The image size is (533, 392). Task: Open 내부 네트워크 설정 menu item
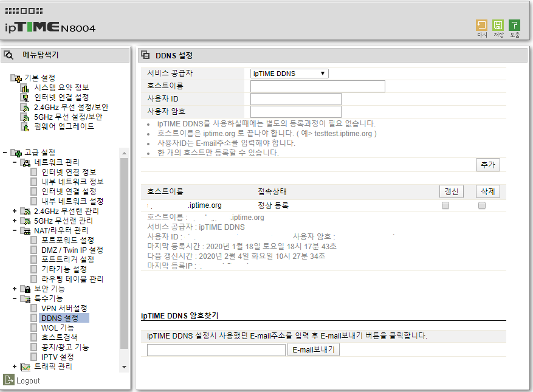tap(72, 201)
